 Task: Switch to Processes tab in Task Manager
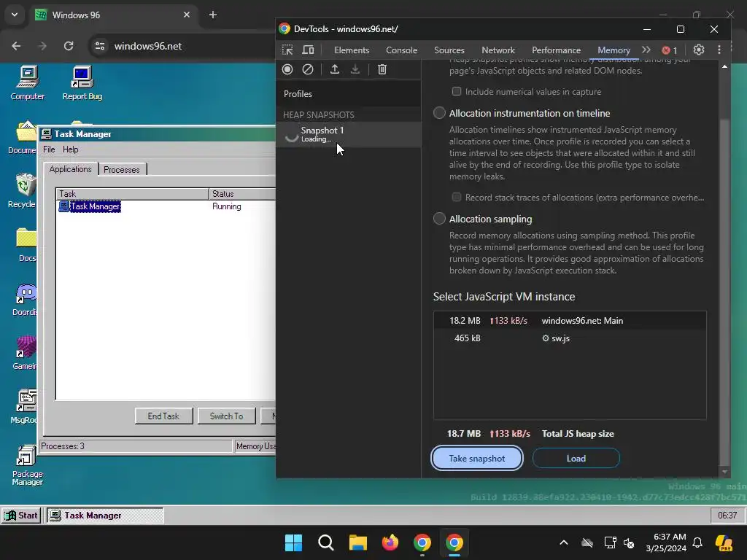pos(122,170)
